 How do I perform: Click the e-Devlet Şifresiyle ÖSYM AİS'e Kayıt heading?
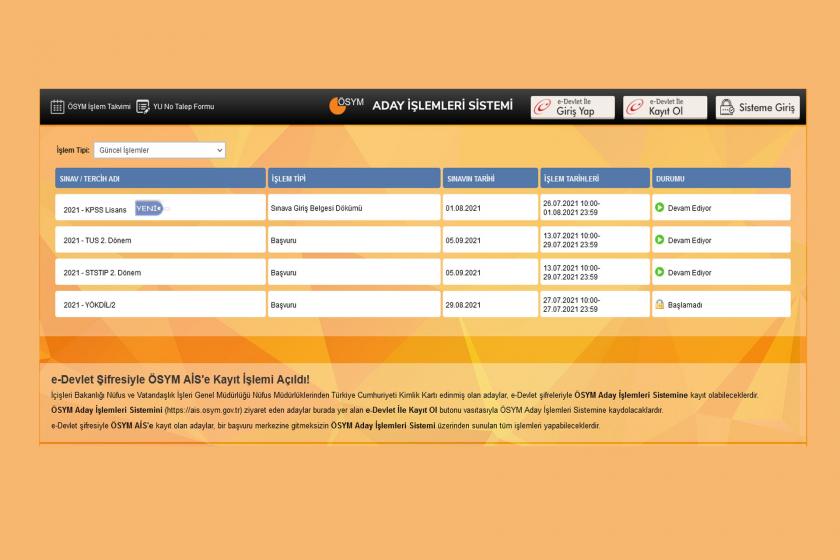[181, 379]
